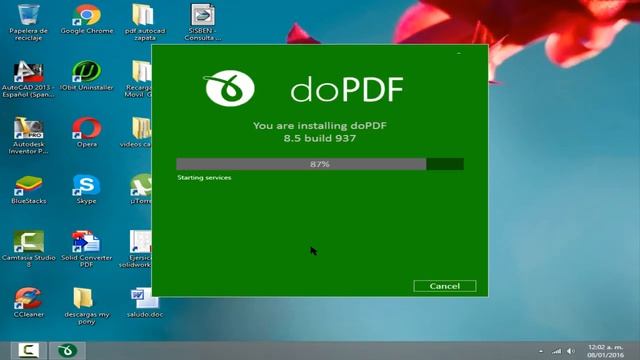The image size is (640, 360).
Task: Select the Autodesk Inventor shortcut
Action: point(28,136)
